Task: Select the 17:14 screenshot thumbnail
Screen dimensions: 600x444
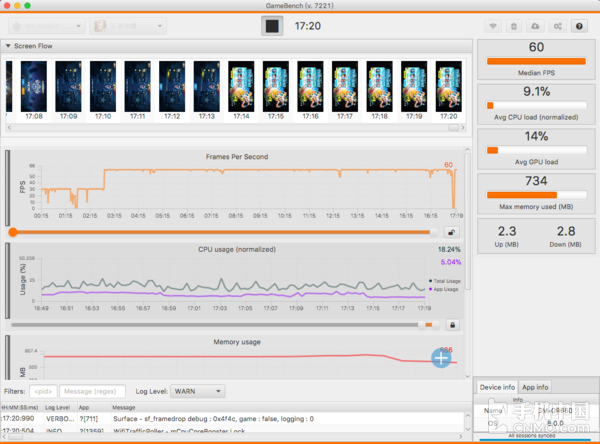Action: point(241,86)
